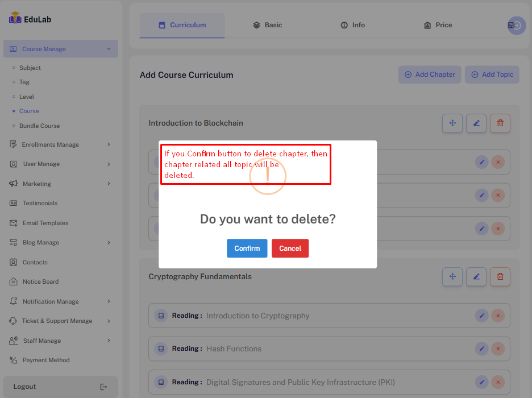The height and width of the screenshot is (398, 532).
Task: Open the Payment Method page
Action: pyautogui.click(x=46, y=360)
